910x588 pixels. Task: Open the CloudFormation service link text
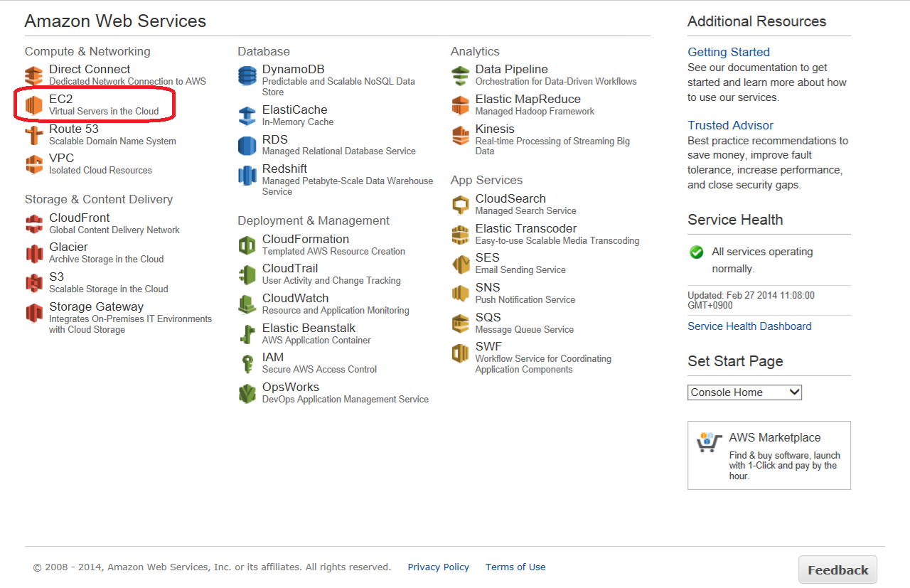tap(305, 240)
